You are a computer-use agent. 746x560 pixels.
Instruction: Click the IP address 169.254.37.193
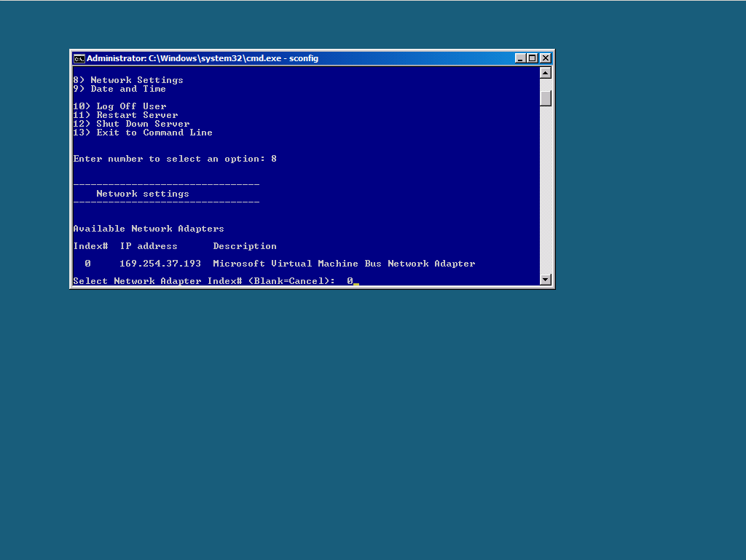(x=160, y=264)
